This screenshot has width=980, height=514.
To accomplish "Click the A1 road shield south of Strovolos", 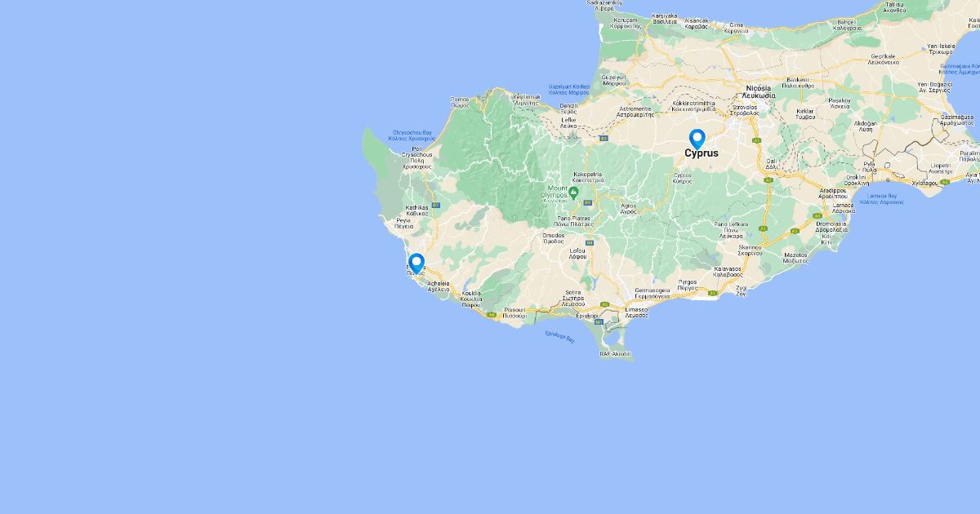I will pyautogui.click(x=756, y=140).
